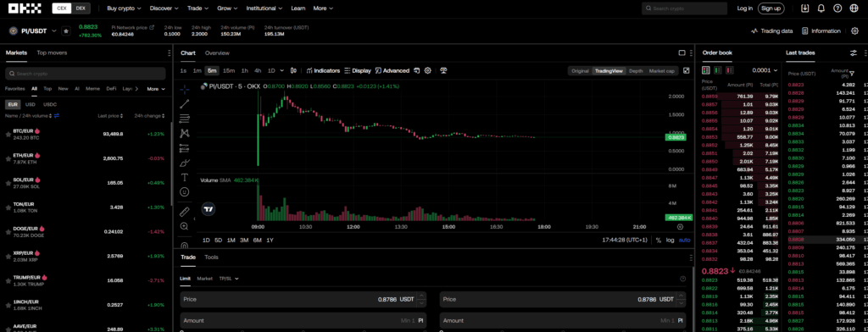
Task: Switch to DEX mode
Action: [x=81, y=8]
